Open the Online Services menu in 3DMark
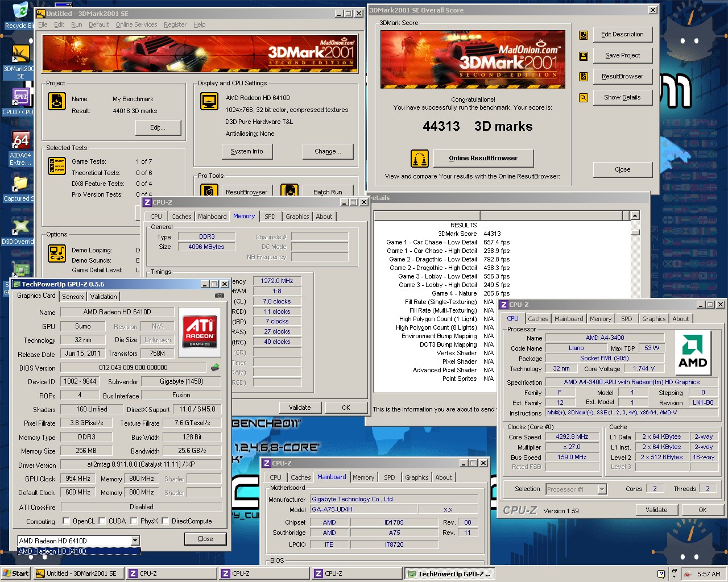 (x=136, y=24)
